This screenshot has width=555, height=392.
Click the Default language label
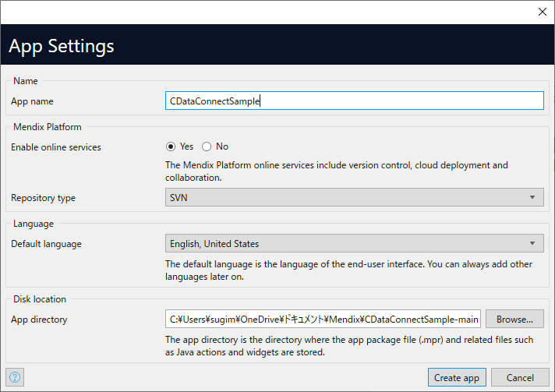coord(46,244)
